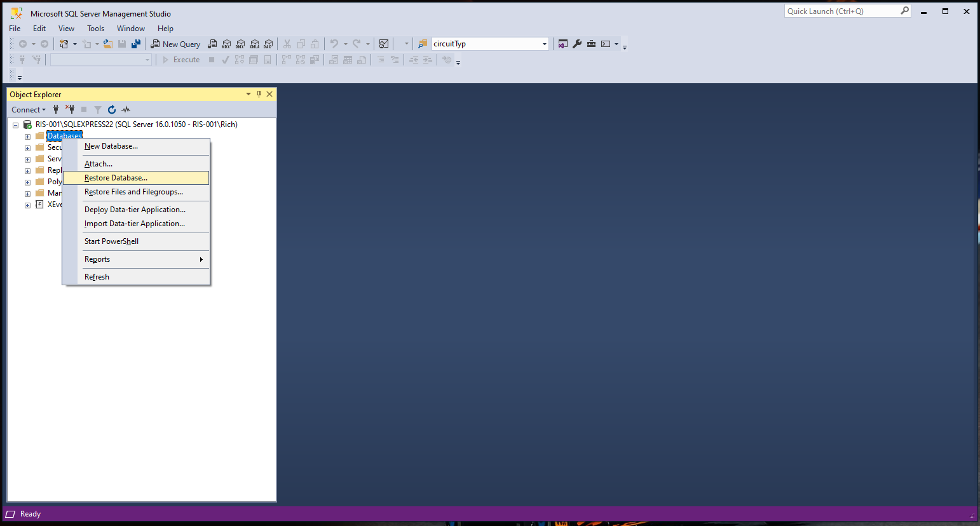Expand the Repl... folder node
This screenshot has height=526, width=980.
point(27,171)
